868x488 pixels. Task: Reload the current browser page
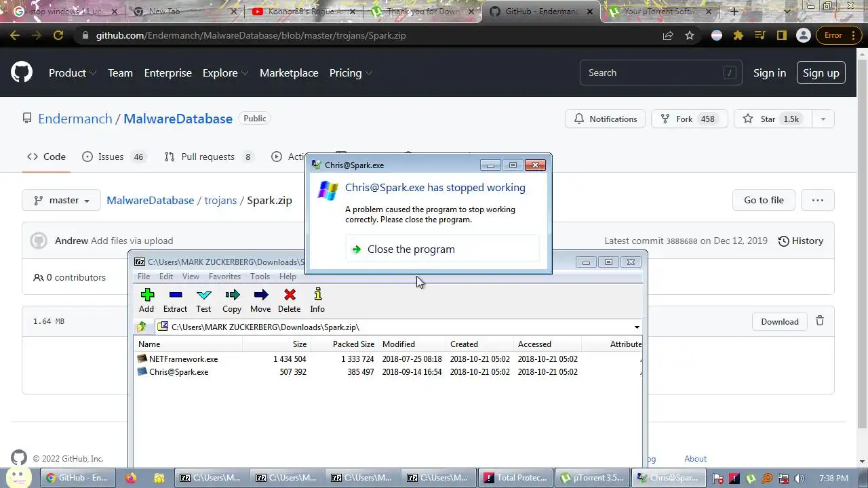[x=58, y=35]
